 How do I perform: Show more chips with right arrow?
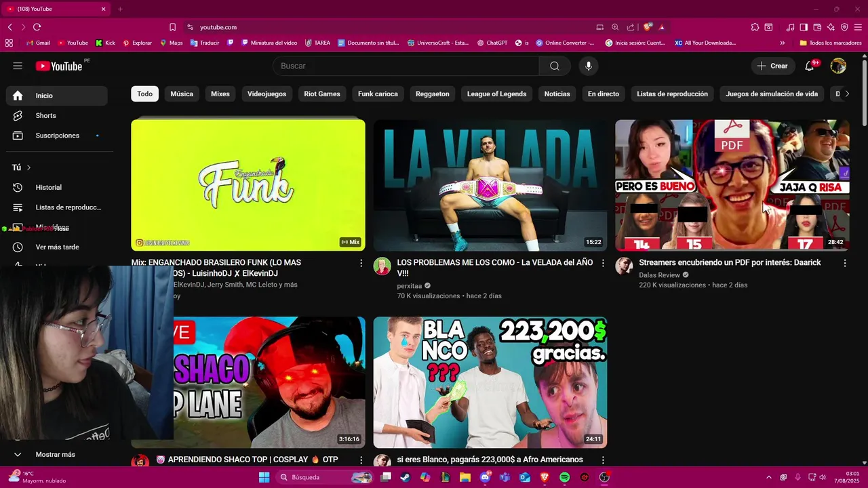tap(846, 94)
